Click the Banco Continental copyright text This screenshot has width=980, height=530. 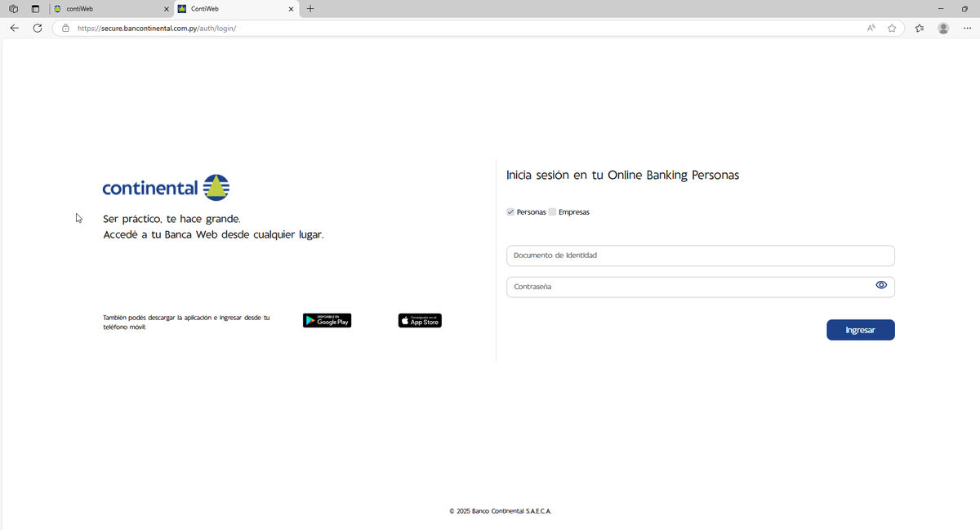501,511
